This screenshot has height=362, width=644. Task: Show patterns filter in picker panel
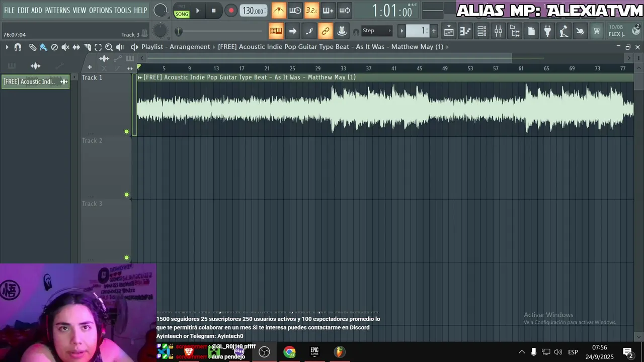(12, 66)
